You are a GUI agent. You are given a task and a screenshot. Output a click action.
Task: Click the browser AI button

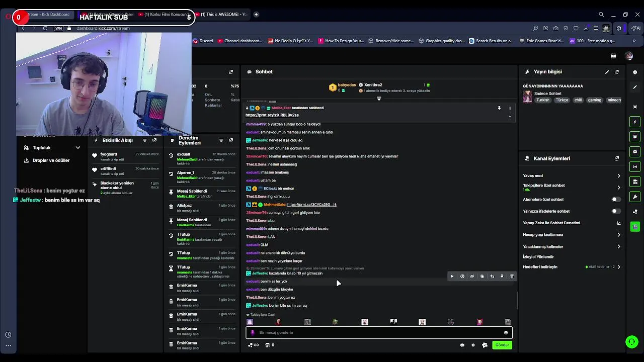pyautogui.click(x=636, y=28)
